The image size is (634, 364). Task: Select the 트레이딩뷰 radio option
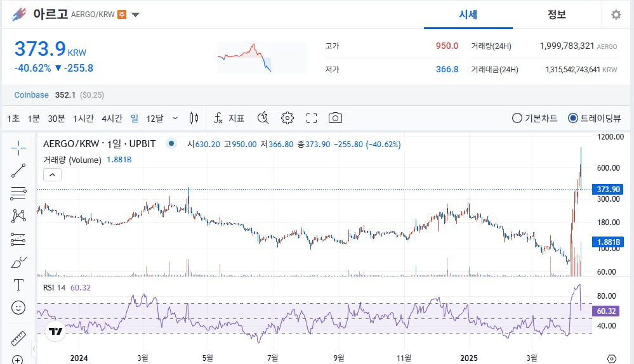pyautogui.click(x=595, y=118)
